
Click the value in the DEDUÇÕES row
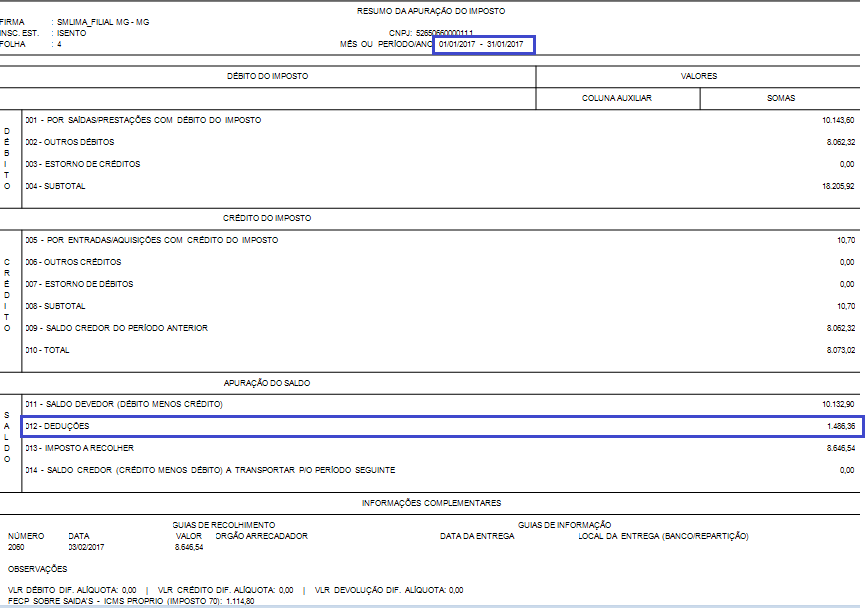[840, 426]
